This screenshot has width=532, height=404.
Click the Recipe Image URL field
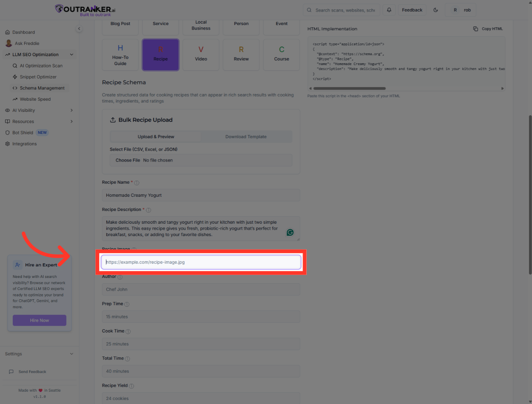(201, 262)
